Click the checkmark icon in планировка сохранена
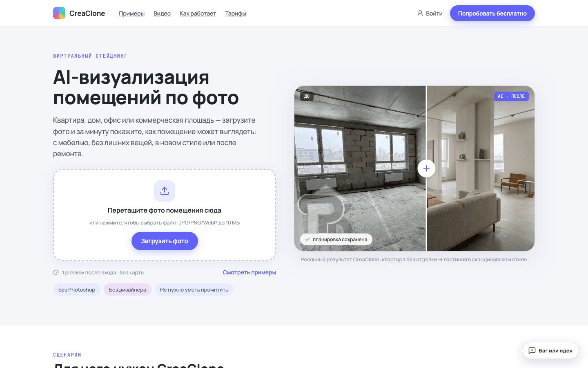Viewport: 588px width, 368px height. (307, 240)
